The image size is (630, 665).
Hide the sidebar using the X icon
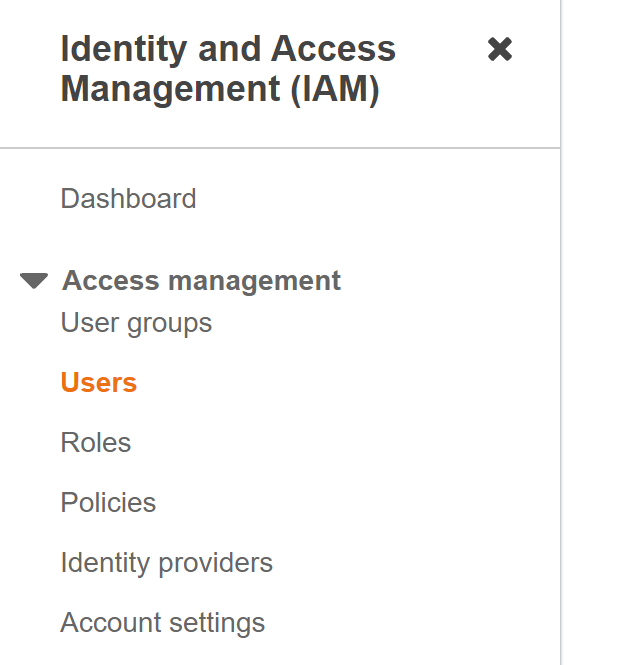click(499, 49)
